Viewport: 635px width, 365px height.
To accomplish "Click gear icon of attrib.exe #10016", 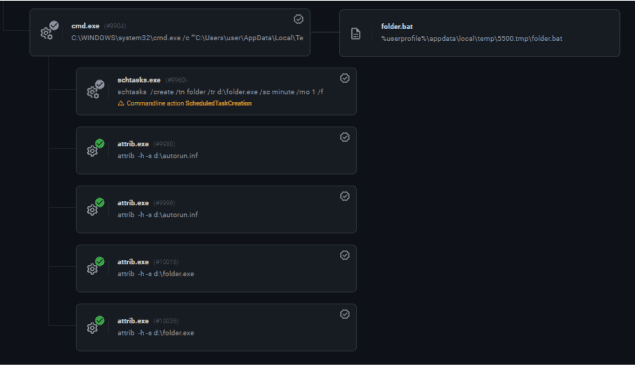I will (x=93, y=269).
